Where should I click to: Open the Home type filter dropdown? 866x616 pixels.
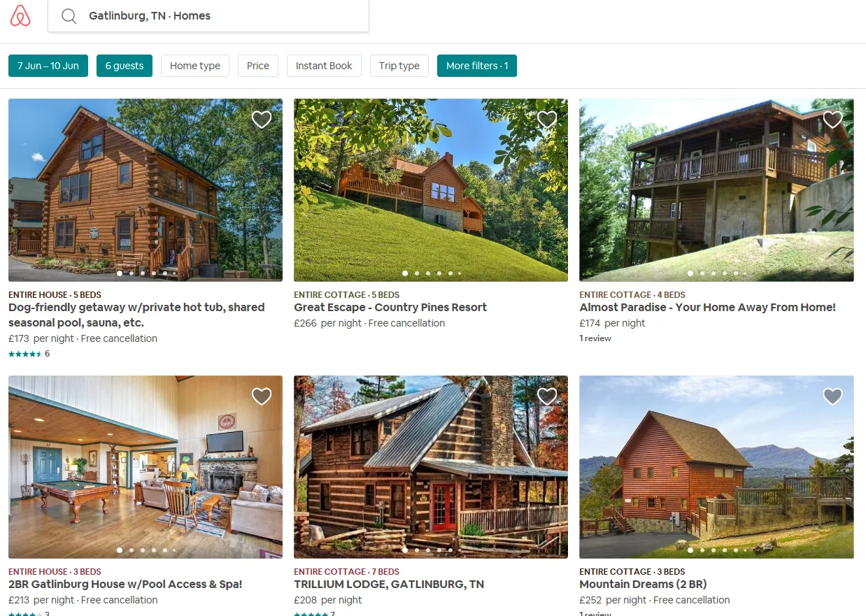pos(195,66)
